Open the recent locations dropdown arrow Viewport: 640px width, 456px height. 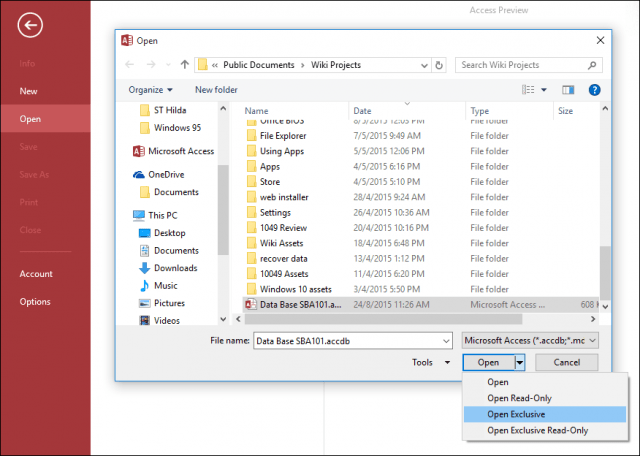(x=168, y=65)
